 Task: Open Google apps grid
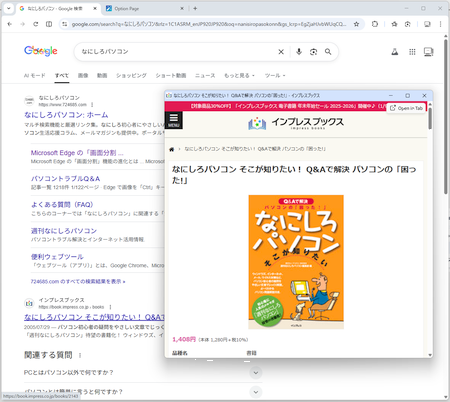point(412,52)
